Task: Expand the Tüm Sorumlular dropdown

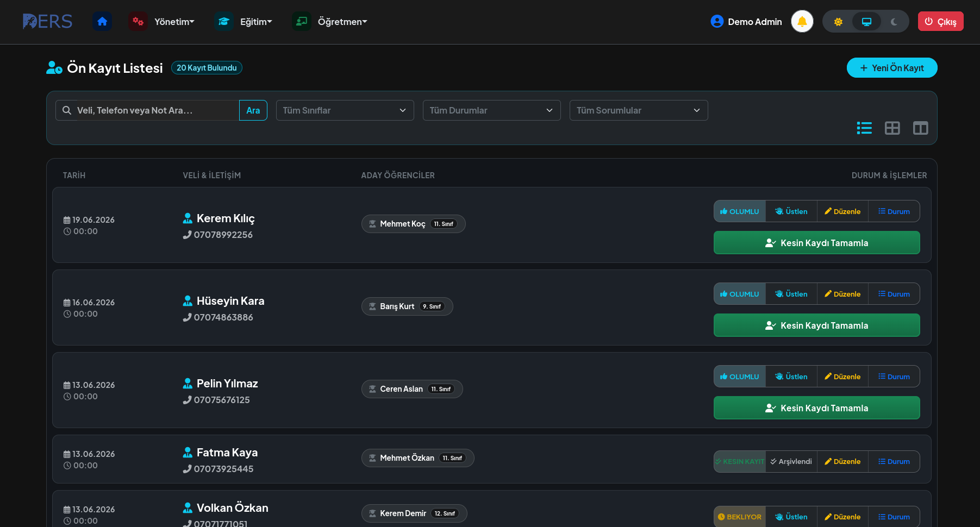Action: (x=639, y=110)
